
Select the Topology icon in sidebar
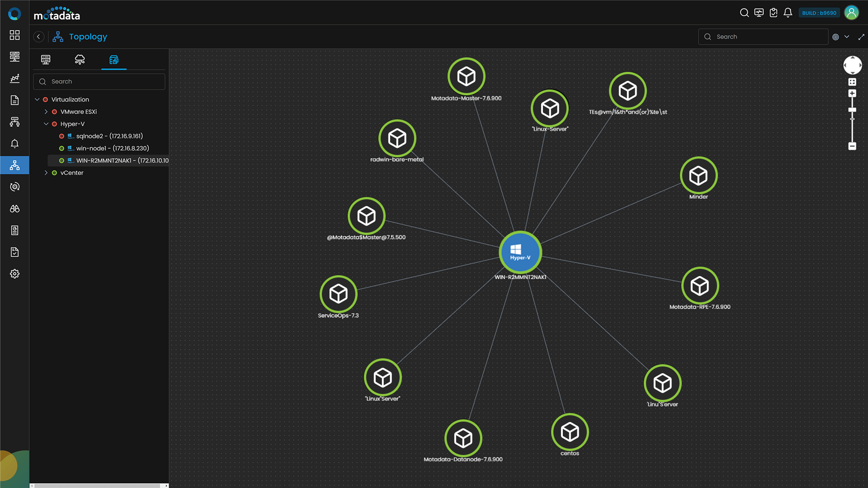(14, 165)
